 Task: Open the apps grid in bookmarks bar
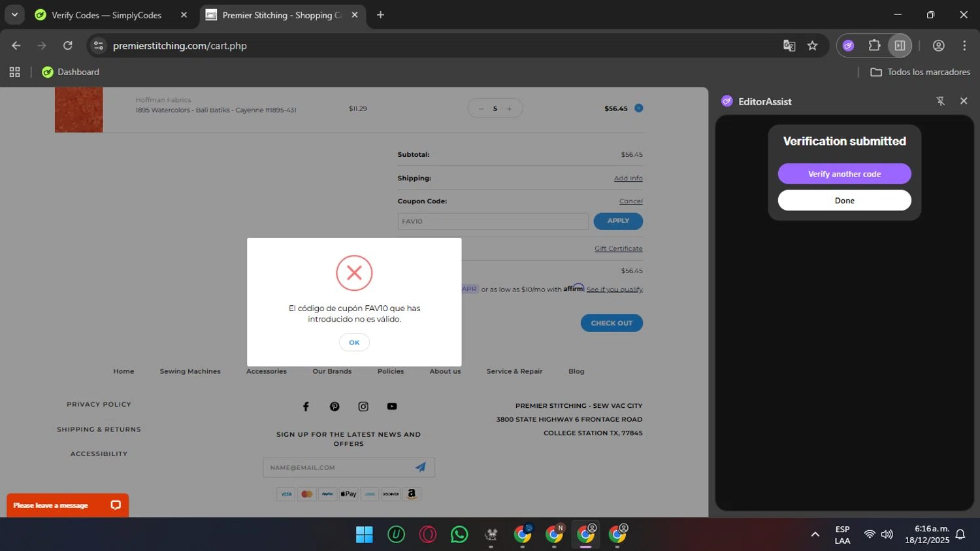[14, 72]
